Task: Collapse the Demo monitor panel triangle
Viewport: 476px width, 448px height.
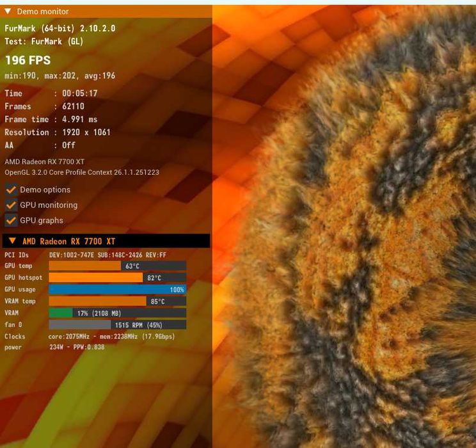Action: tap(8, 12)
